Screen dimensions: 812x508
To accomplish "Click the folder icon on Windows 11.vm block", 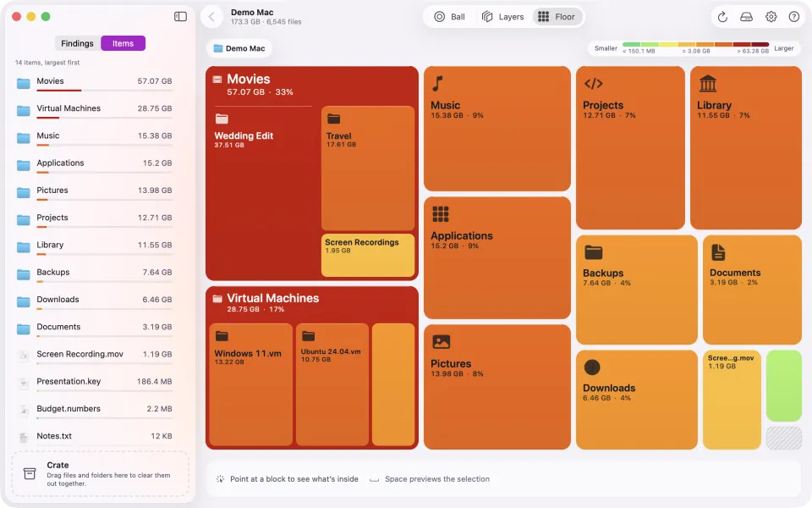I will [222, 336].
